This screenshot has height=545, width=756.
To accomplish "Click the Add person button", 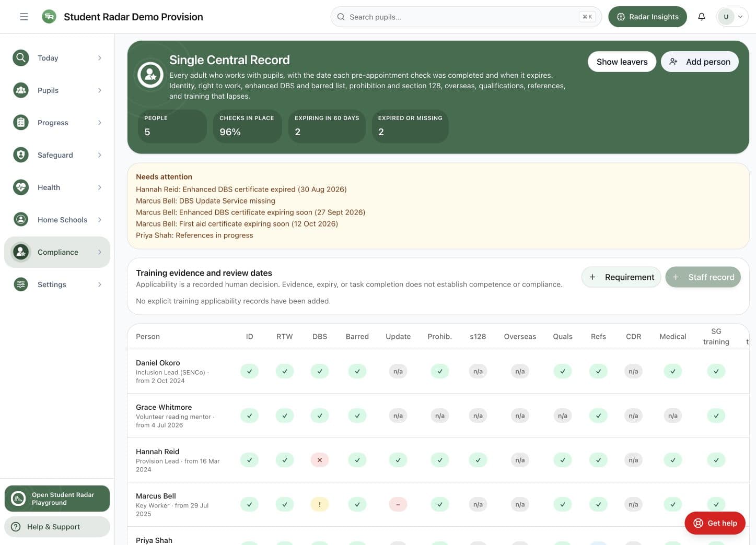I will [x=700, y=62].
